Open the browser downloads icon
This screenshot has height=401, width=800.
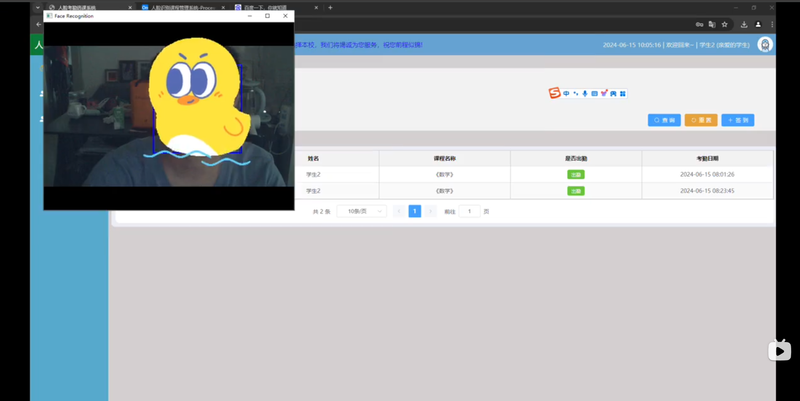point(744,24)
